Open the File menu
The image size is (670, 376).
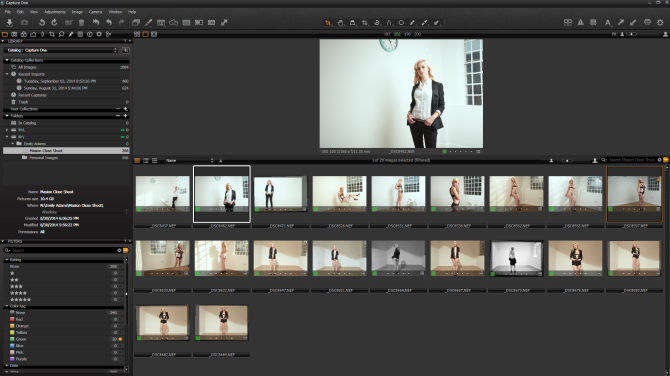pos(8,12)
